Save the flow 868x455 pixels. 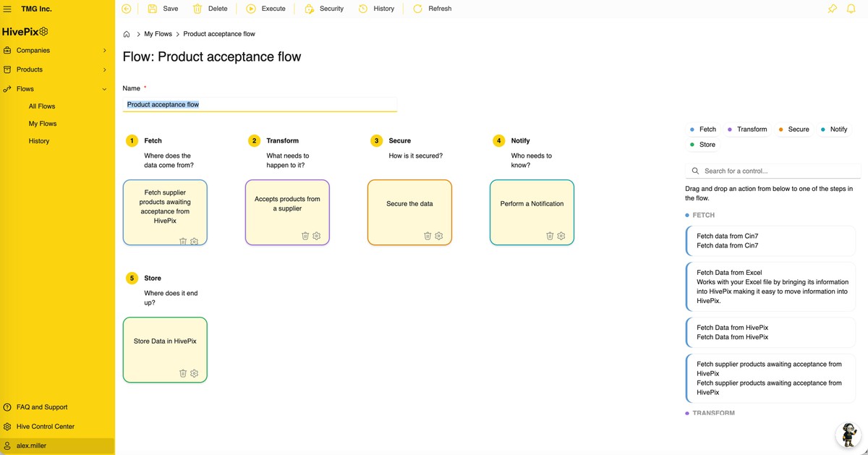pos(163,9)
